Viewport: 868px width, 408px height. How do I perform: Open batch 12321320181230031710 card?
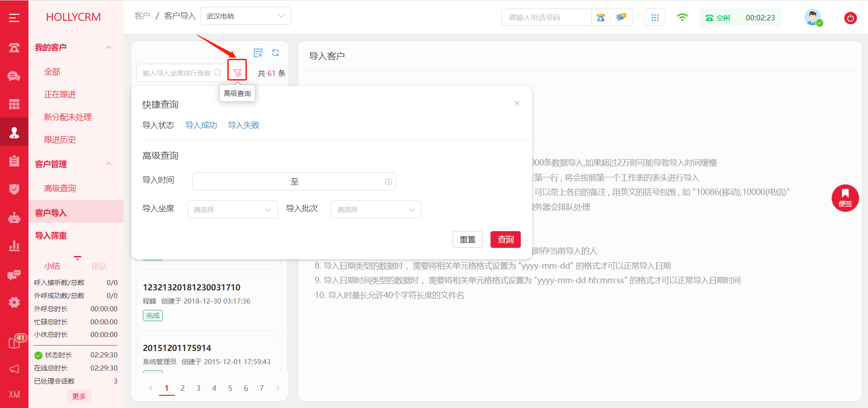click(x=209, y=302)
